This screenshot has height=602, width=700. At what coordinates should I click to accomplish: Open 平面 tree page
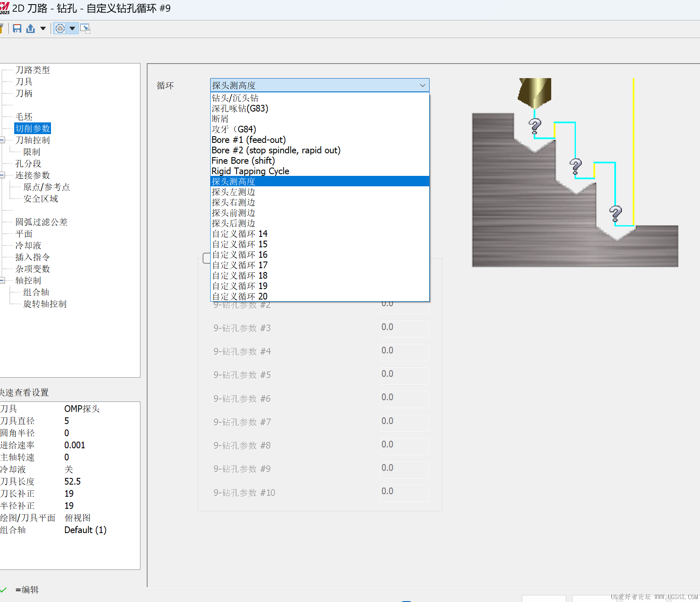coord(24,234)
